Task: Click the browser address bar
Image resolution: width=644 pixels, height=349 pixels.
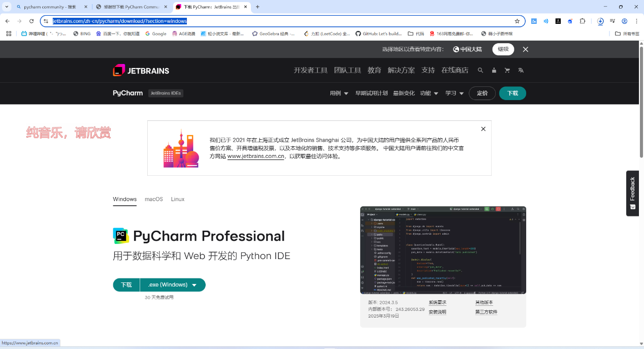Action: 282,21
